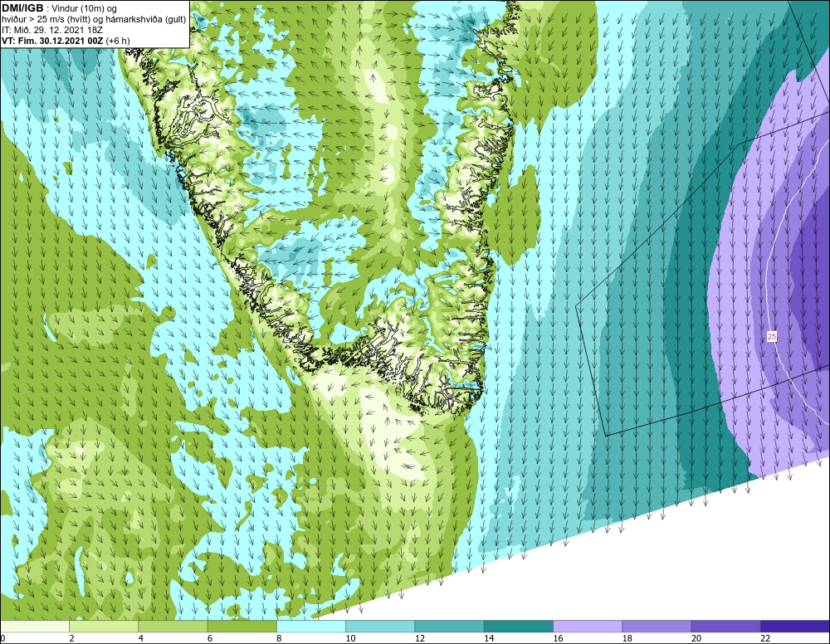Click the legend scale number '14'
The height and width of the screenshot is (644, 830).
click(489, 638)
